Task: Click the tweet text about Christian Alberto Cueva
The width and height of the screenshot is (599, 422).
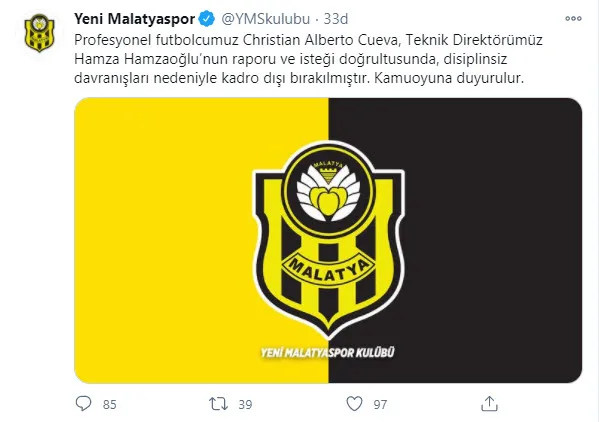Action: coord(308,59)
